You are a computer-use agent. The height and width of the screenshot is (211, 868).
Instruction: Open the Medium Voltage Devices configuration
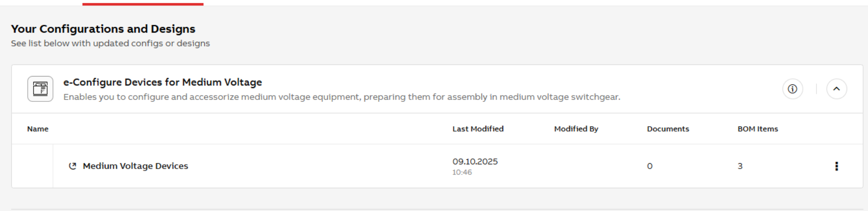point(135,166)
